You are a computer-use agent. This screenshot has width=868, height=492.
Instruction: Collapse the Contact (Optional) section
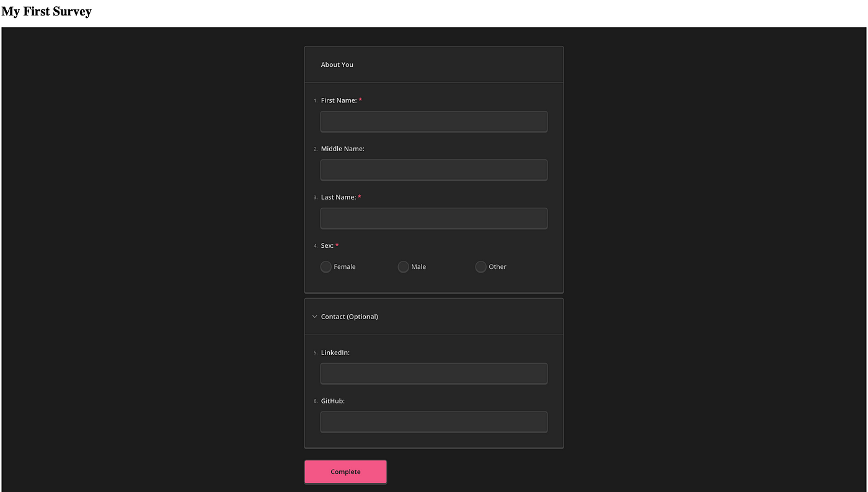pos(349,316)
